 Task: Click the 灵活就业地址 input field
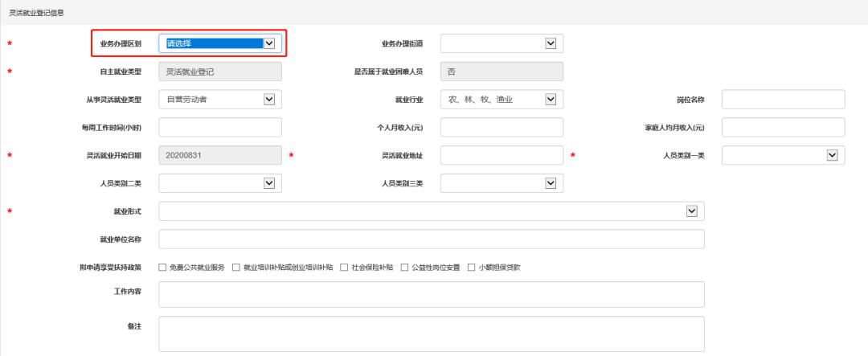502,155
